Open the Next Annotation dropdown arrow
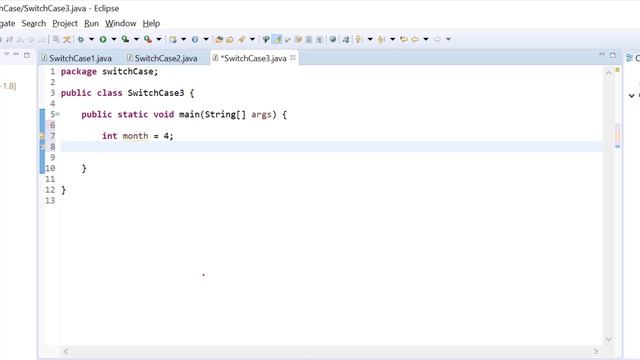The height and width of the screenshot is (360, 640). pos(370,39)
